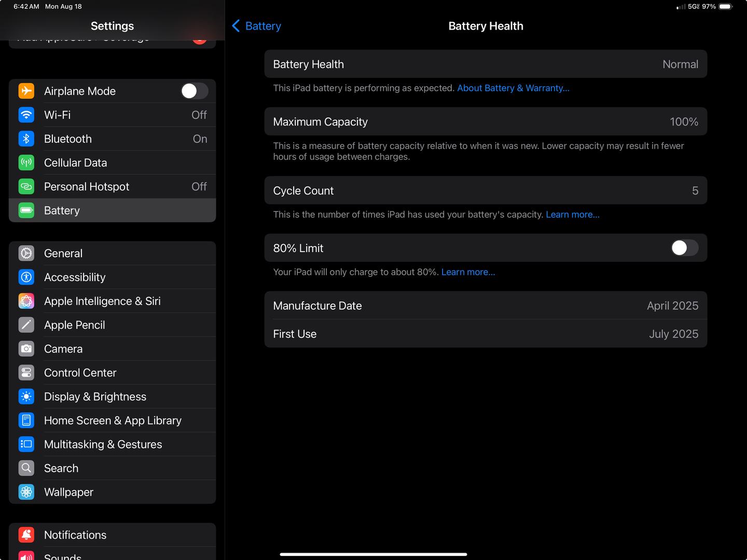The width and height of the screenshot is (747, 560).
Task: Tap First Use July 2025 row
Action: 486,334
